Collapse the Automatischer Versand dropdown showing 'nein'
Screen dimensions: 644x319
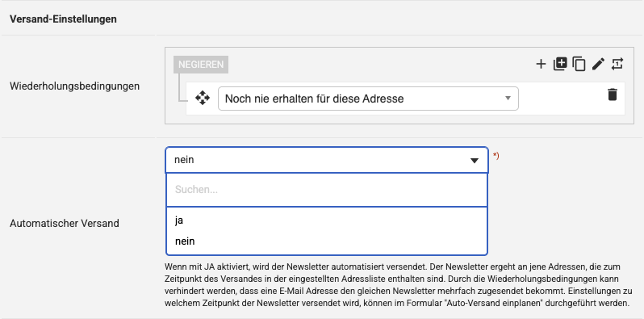click(x=327, y=160)
